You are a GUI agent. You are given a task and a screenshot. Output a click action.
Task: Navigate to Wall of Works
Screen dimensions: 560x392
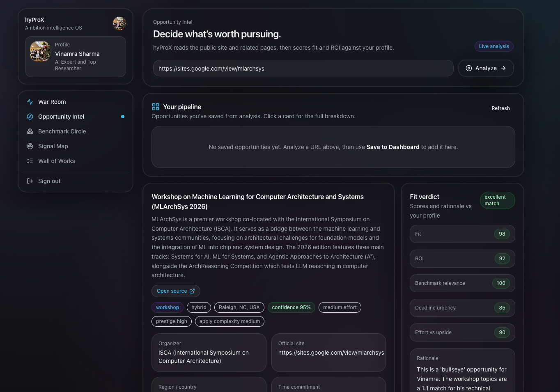coord(76,161)
